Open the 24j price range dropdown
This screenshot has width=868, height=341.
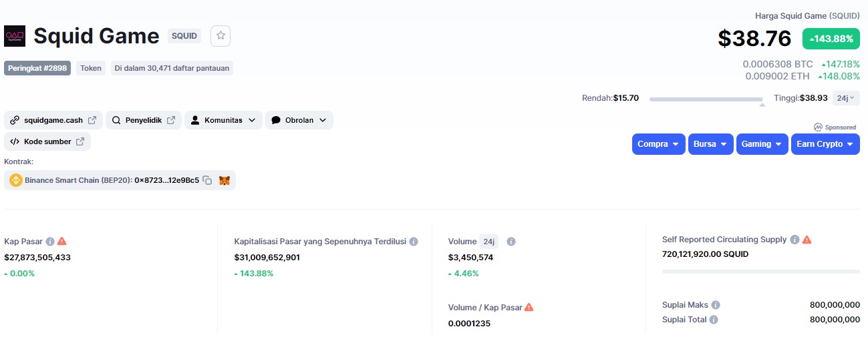pos(846,98)
